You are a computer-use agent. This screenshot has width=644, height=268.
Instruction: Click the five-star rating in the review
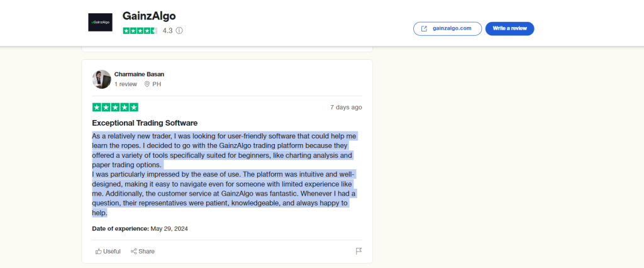tap(116, 108)
